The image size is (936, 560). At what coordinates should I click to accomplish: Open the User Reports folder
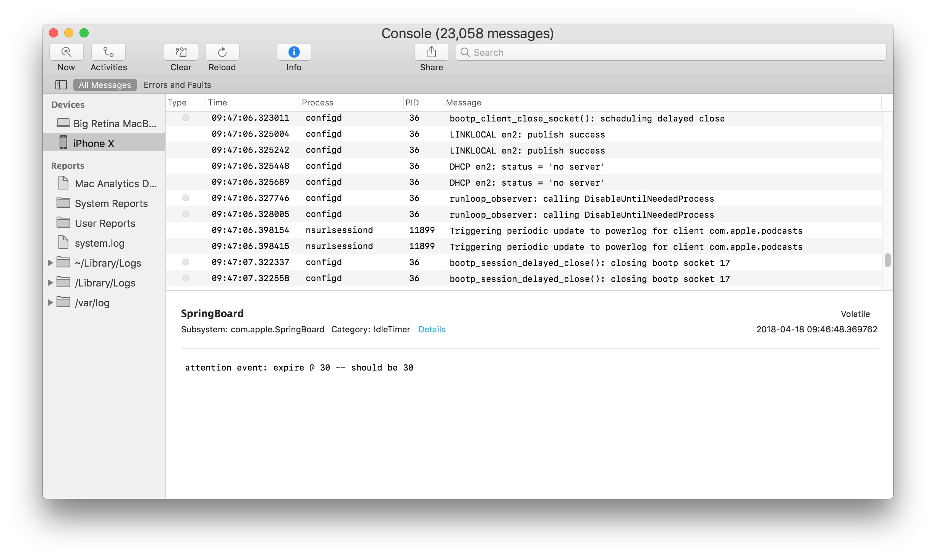[104, 223]
